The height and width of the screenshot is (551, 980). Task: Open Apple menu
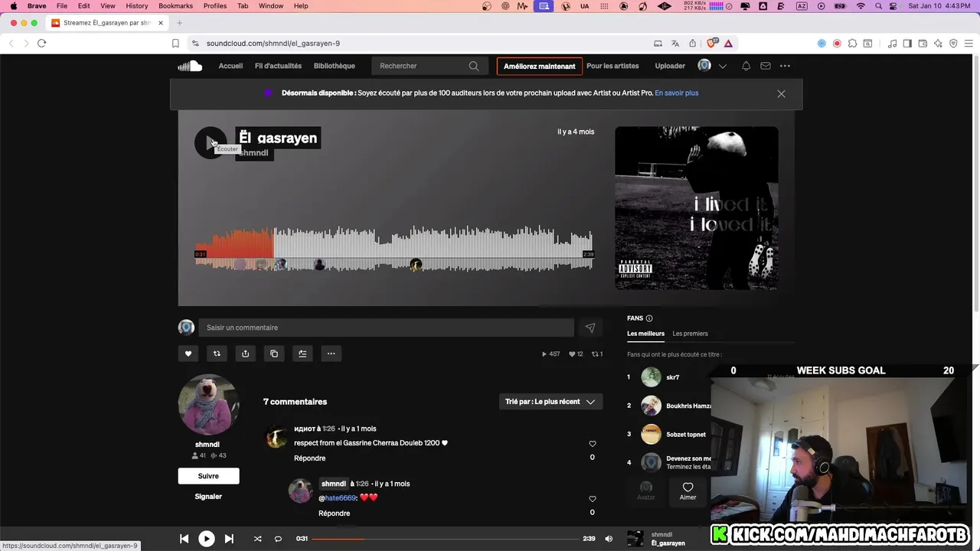[13, 6]
